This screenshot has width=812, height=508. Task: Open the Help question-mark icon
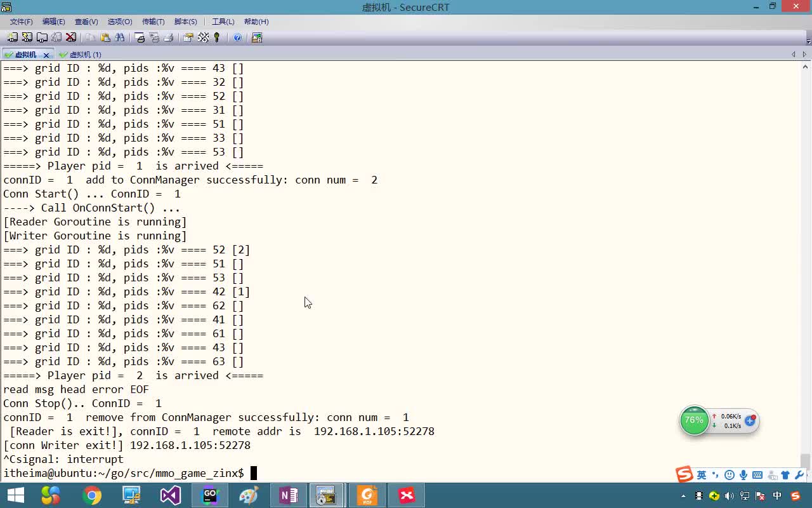(237, 37)
